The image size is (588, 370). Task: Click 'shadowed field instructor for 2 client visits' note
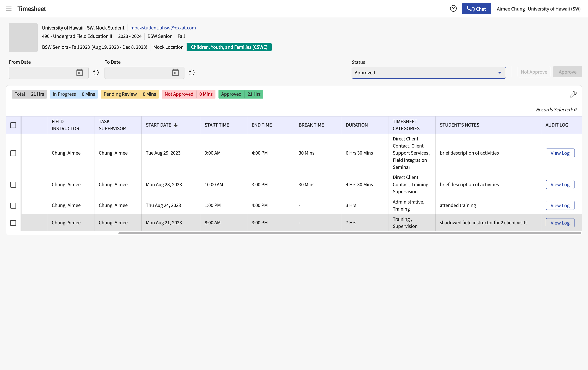[x=483, y=223]
